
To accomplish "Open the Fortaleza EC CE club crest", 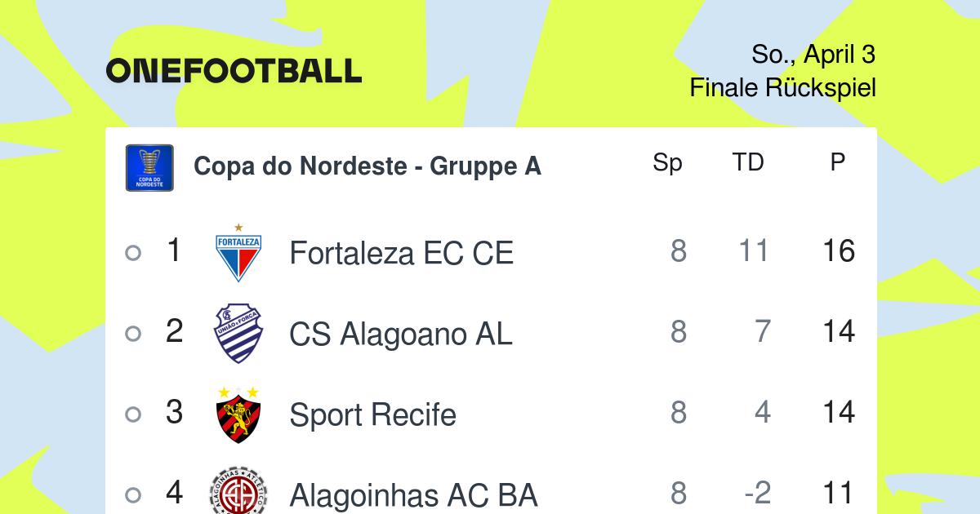I will [238, 252].
